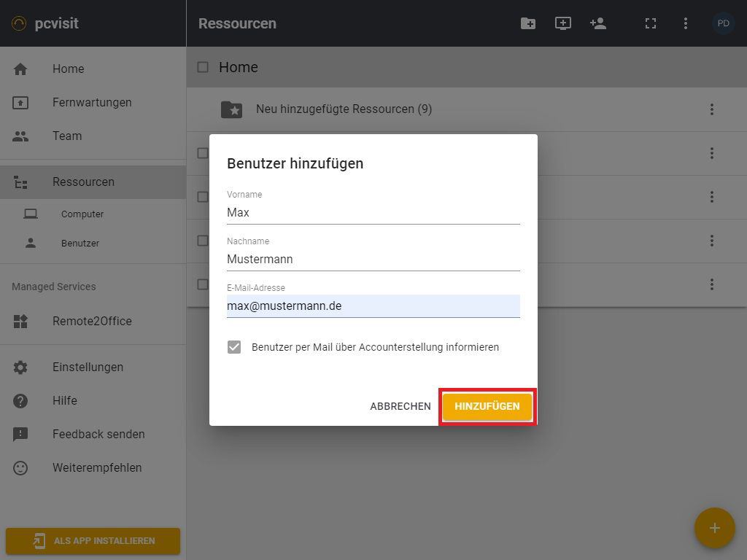Go to Einstellungen in the sidebar
The image size is (747, 560).
point(88,367)
